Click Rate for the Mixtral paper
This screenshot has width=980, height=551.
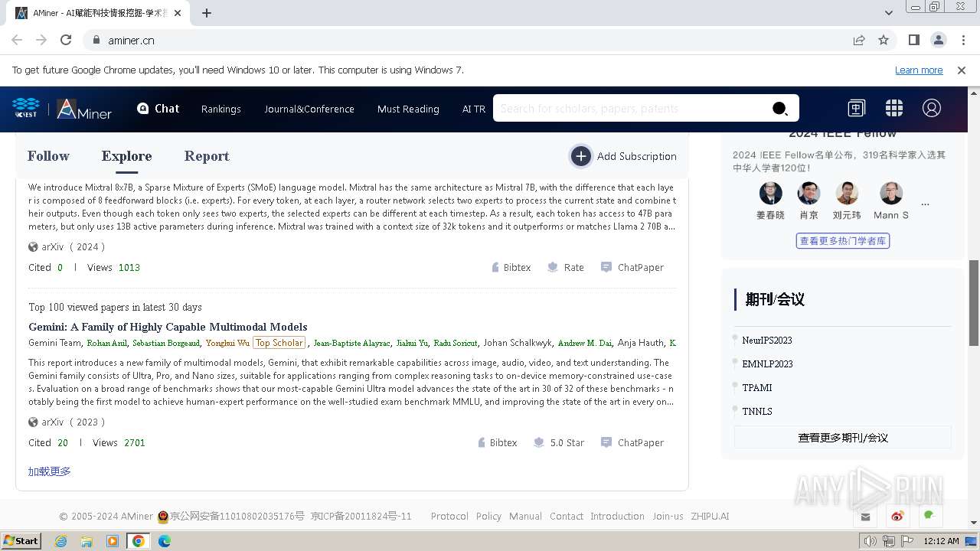[x=566, y=267]
